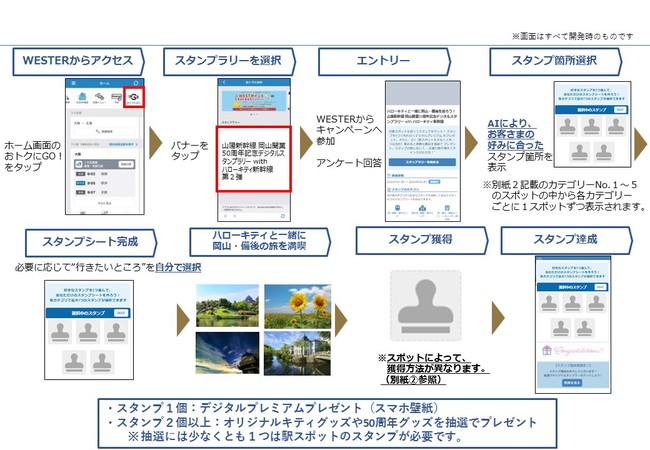Tap the refresh icon on WESTER home header
Screen dimensions: 650x450
click(137, 81)
